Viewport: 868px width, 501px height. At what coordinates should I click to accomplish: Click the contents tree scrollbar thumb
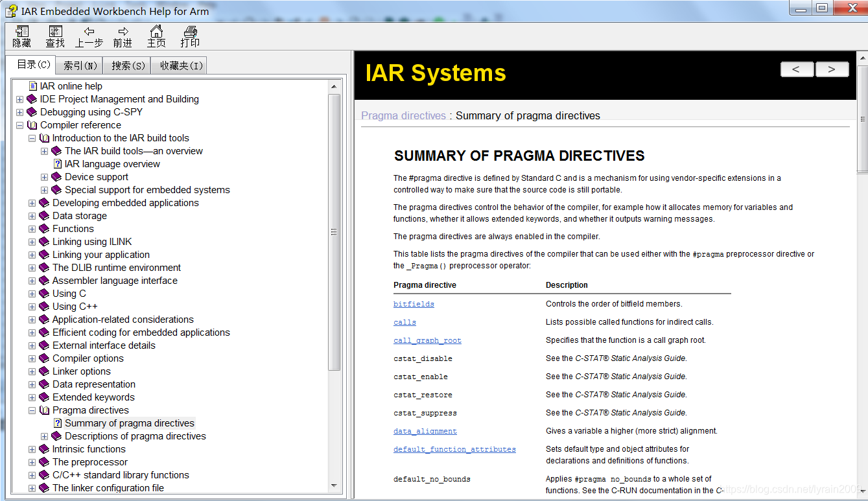click(334, 232)
